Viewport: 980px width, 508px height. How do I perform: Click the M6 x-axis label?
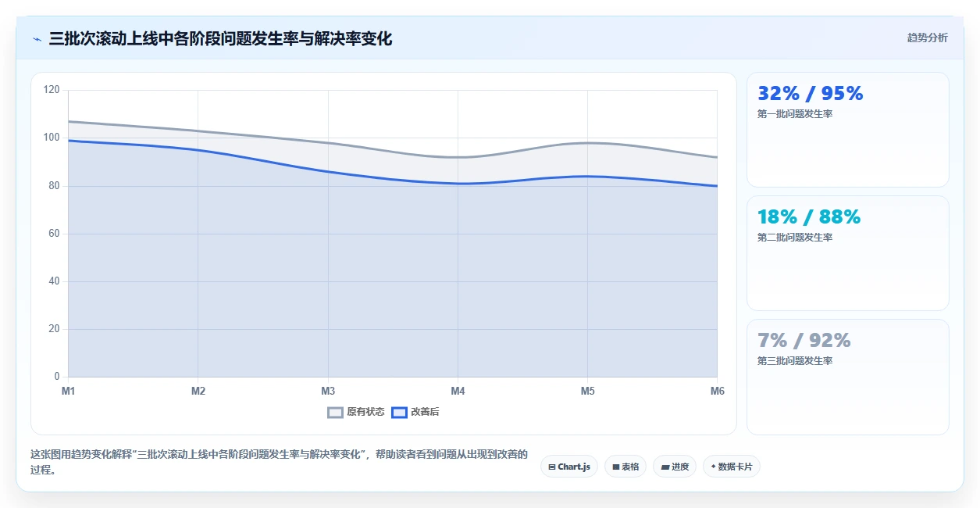pos(717,391)
